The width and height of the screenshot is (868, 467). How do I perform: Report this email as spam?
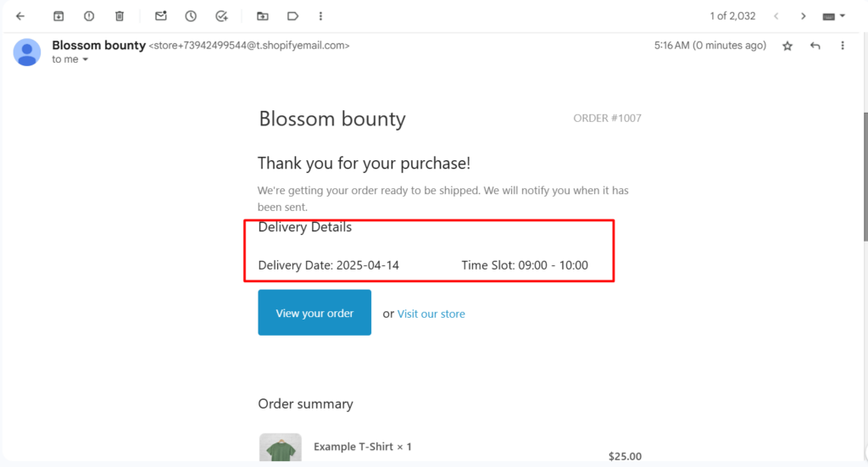pyautogui.click(x=89, y=16)
